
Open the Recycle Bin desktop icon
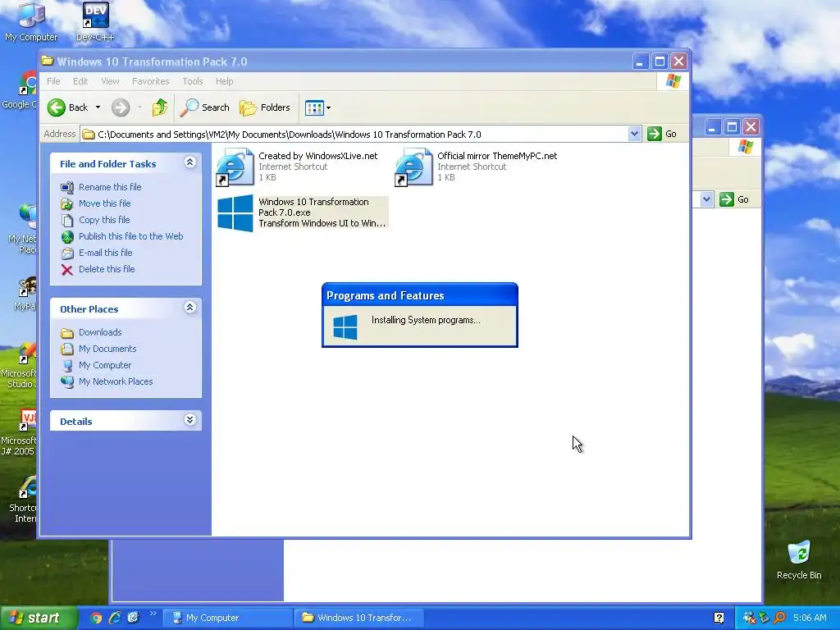click(x=799, y=560)
